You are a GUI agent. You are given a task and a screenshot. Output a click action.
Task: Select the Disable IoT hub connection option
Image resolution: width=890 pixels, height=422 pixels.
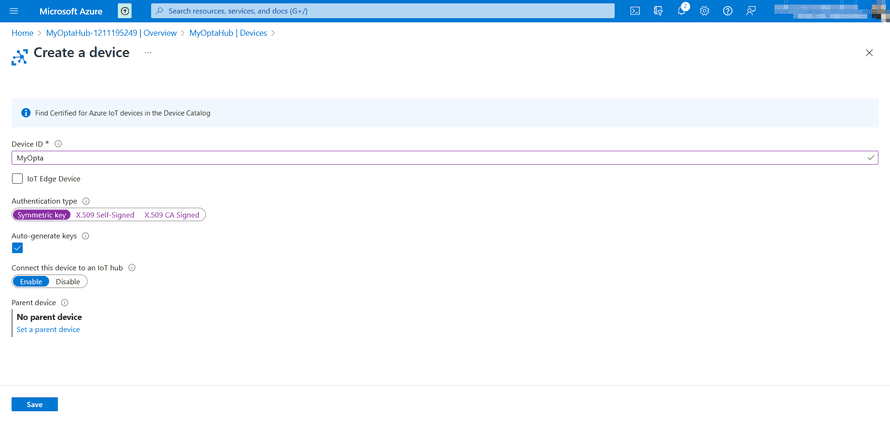pos(68,282)
